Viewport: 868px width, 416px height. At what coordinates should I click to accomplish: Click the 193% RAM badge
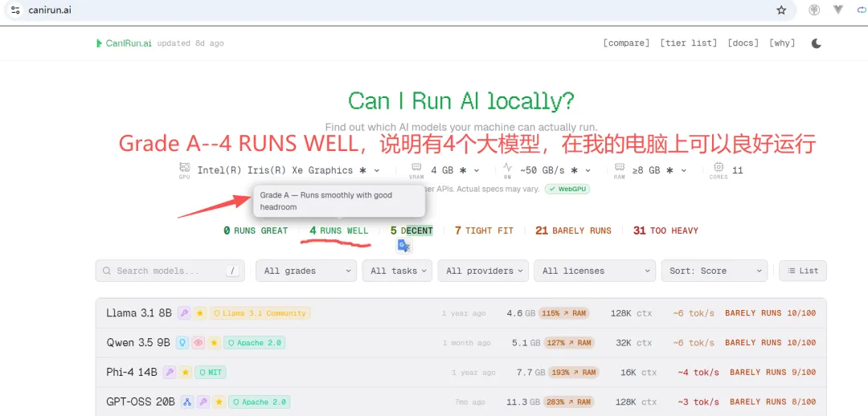point(574,373)
